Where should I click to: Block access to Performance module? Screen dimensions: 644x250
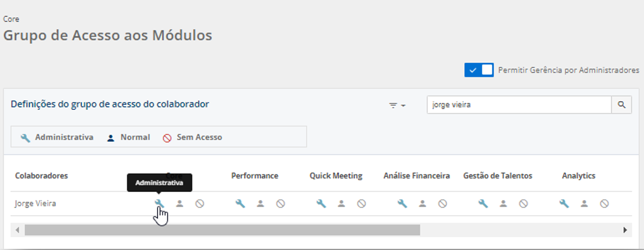click(x=280, y=203)
